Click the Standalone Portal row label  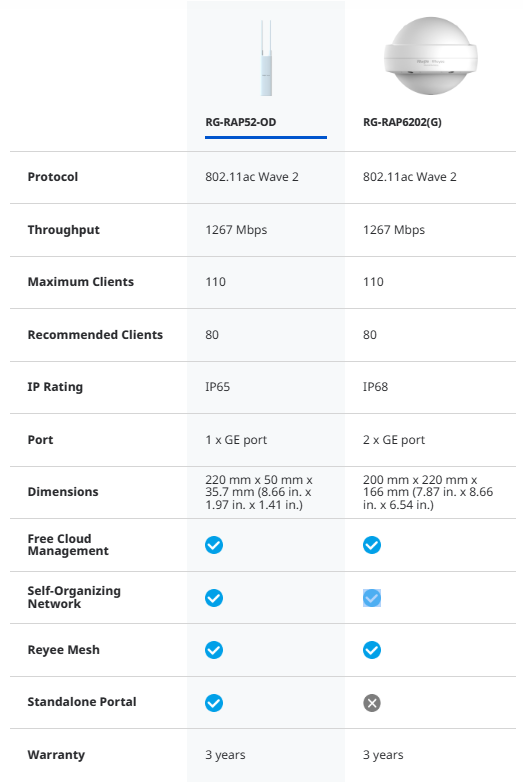point(82,702)
